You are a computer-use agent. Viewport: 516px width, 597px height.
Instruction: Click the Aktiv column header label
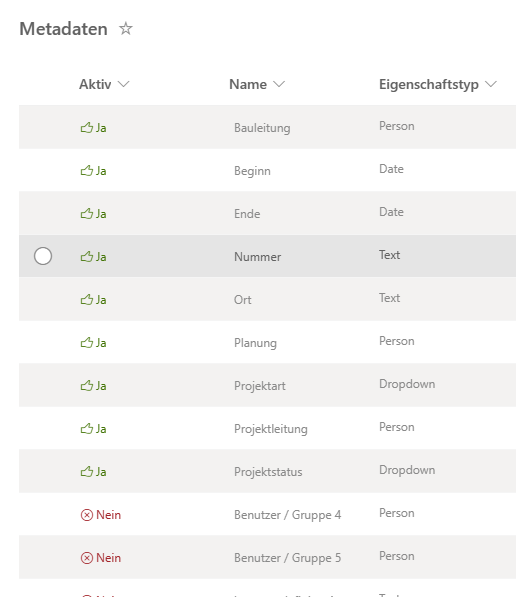point(95,84)
